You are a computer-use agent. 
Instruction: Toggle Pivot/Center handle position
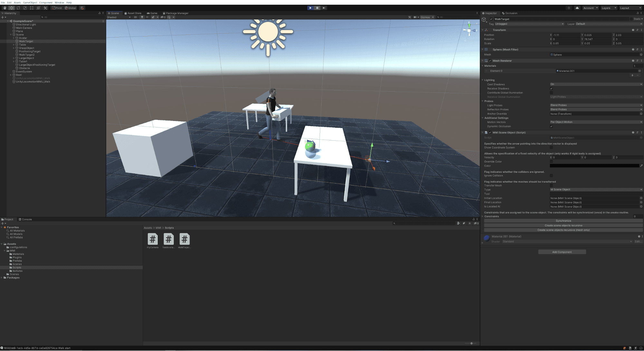coord(57,8)
